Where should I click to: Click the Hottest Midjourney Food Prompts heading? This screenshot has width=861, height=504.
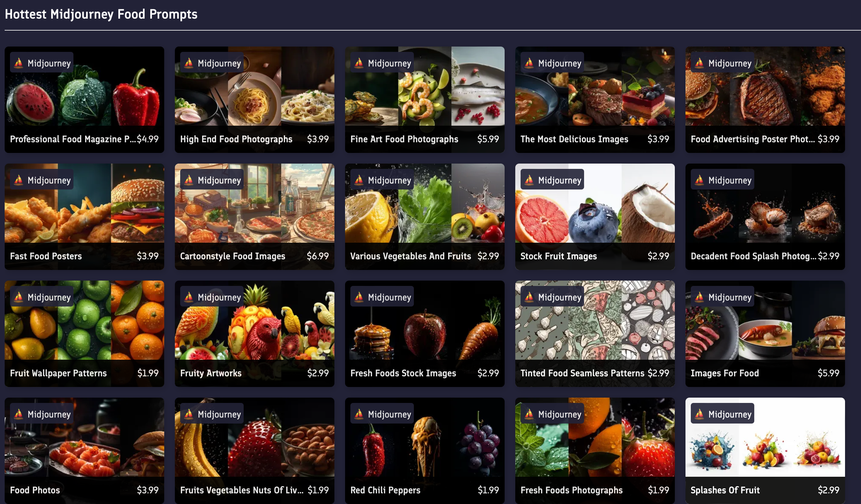point(101,14)
